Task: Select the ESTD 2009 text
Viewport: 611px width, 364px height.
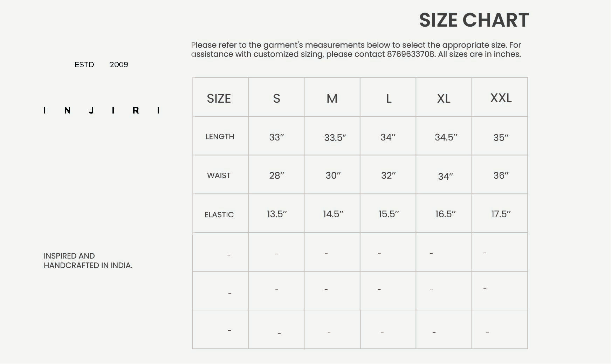Action: 101,65
